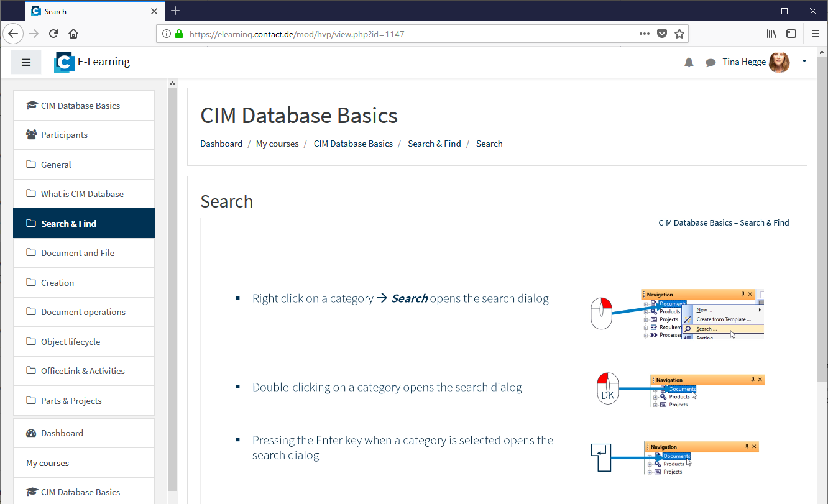Open Creation section in sidebar
Image resolution: width=828 pixels, height=504 pixels.
[84, 283]
